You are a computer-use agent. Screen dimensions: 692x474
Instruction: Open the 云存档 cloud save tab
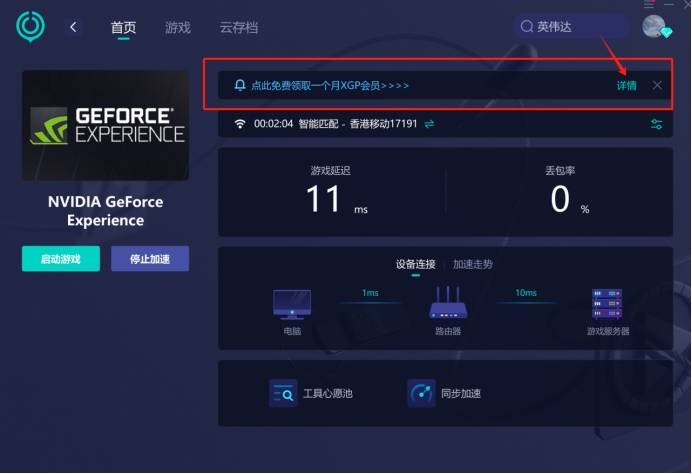click(238, 28)
